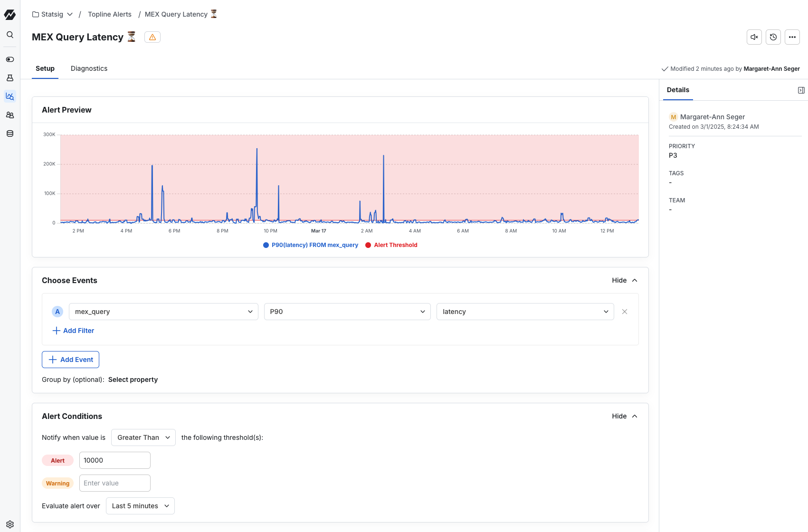Collapse the Details side panel
808x532 pixels.
[801, 90]
